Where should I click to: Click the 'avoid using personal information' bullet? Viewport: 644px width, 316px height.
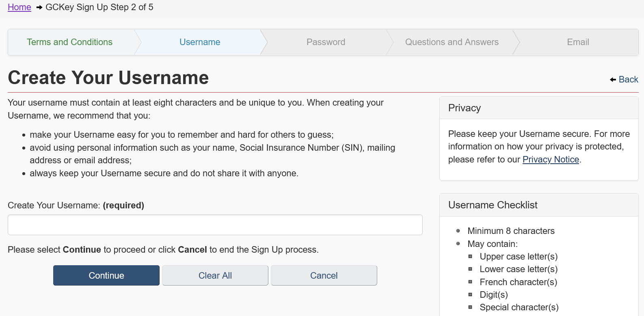(x=212, y=154)
